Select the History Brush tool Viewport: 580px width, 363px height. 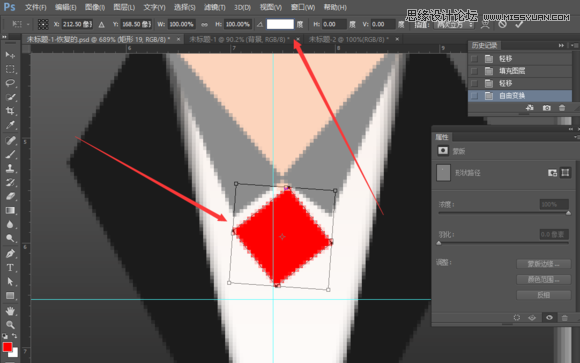pos(10,182)
